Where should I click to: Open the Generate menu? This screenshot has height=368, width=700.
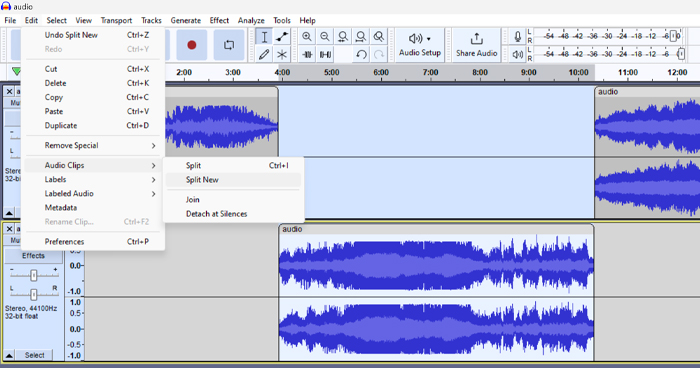click(x=186, y=21)
